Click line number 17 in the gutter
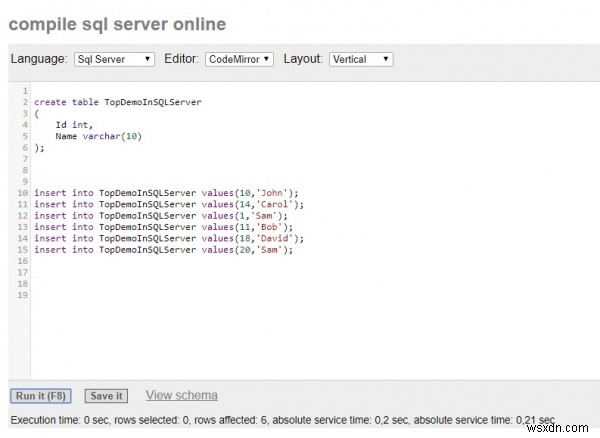600x438 pixels. (x=23, y=272)
